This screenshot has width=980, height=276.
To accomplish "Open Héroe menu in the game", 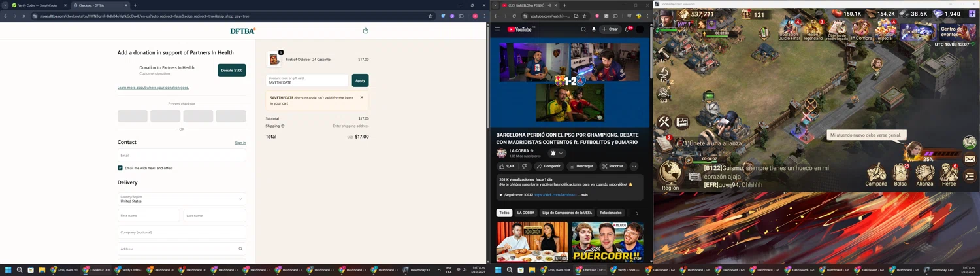I will [949, 175].
